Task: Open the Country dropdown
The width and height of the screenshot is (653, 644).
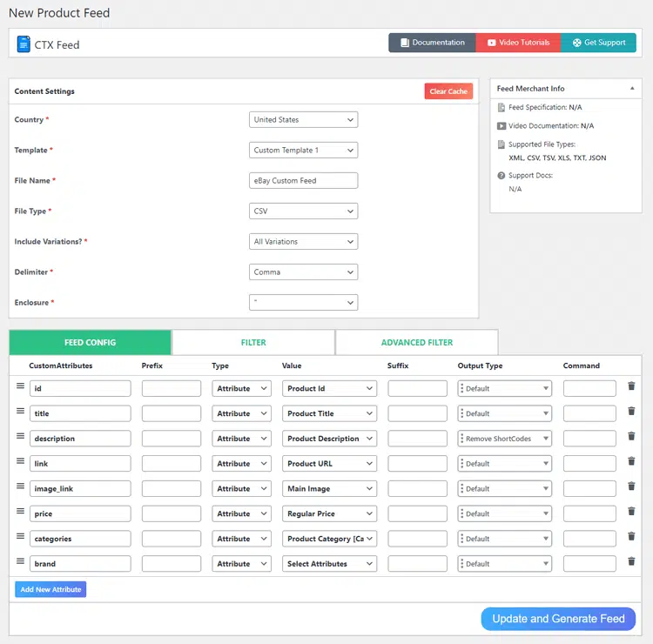Action: (x=303, y=119)
